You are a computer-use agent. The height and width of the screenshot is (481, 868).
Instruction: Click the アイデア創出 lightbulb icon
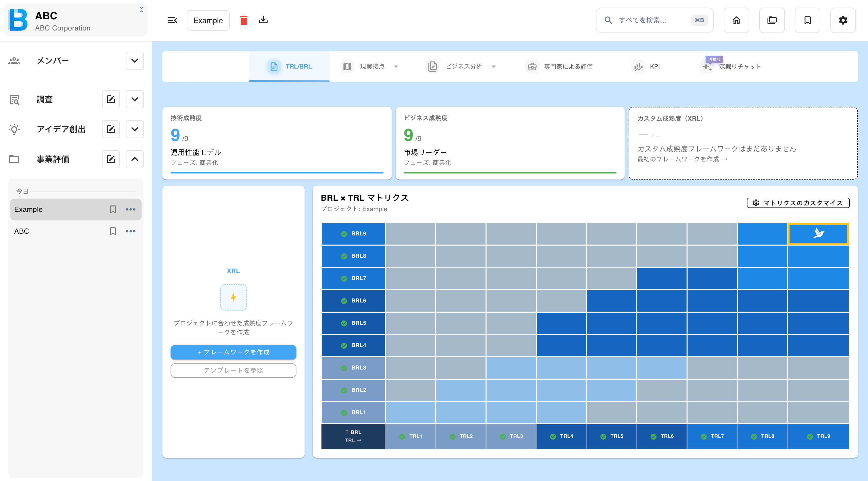tap(14, 129)
